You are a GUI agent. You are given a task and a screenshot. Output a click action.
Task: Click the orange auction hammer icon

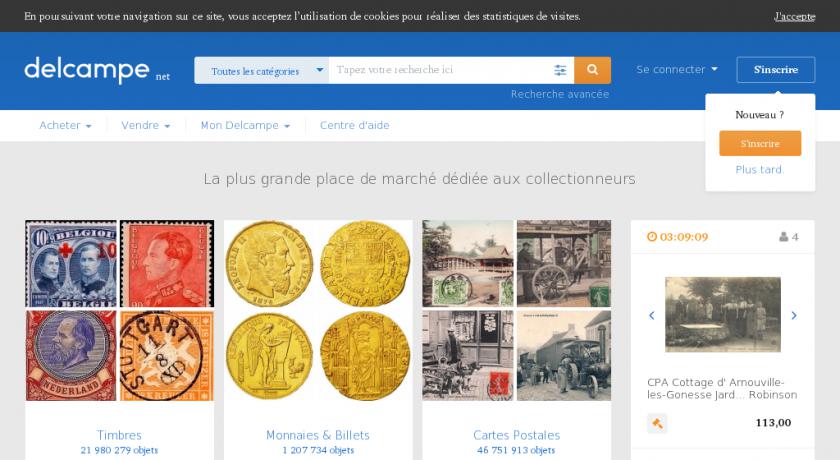[657, 423]
